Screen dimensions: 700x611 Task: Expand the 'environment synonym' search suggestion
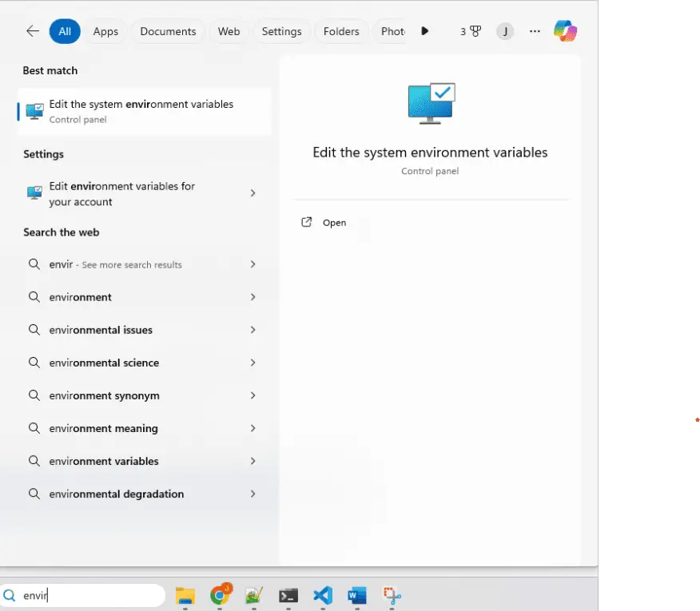(253, 395)
